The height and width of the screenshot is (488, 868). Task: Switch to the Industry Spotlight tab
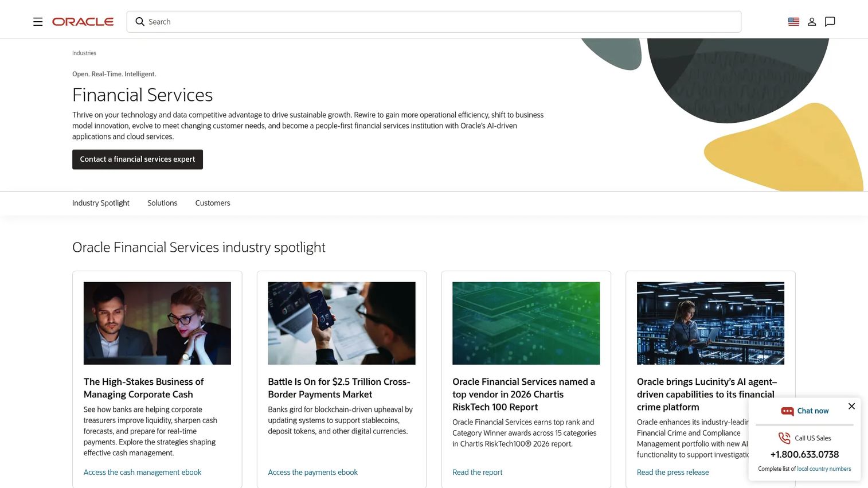101,203
